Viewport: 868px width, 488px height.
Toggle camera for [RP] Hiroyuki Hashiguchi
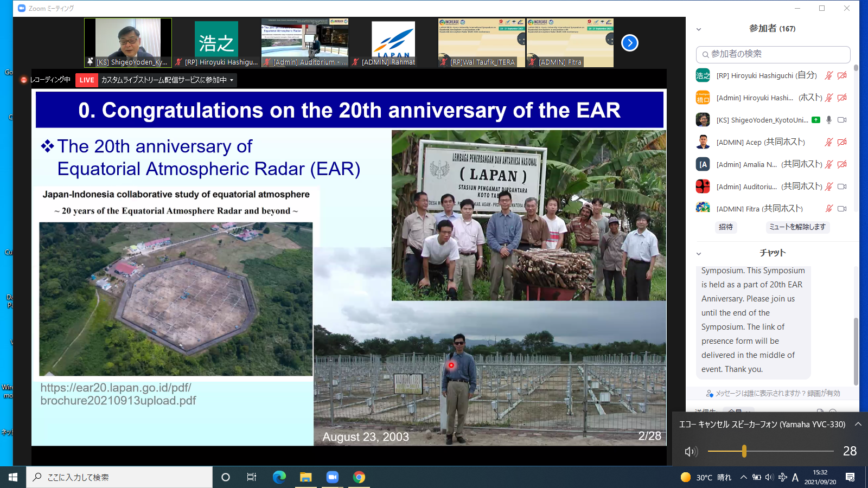point(842,75)
